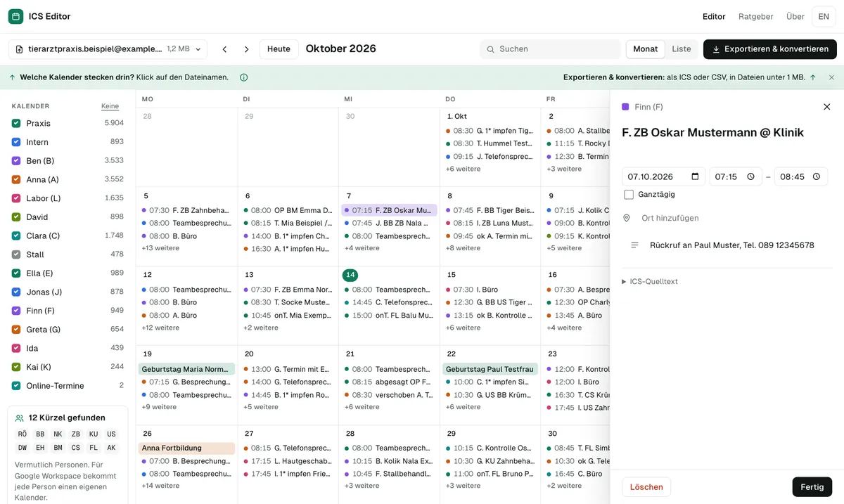The height and width of the screenshot is (504, 844).
Task: Click the search magnifier icon
Action: click(491, 49)
